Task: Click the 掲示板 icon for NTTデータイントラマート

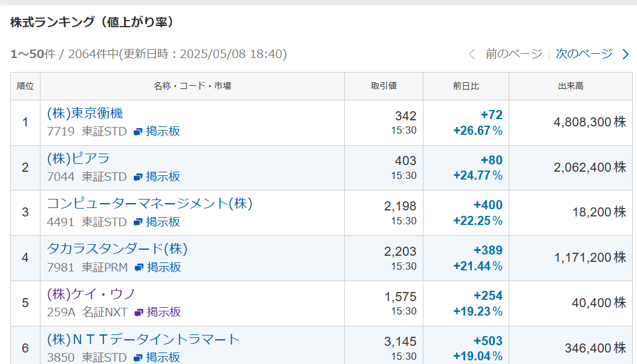Action: [138, 358]
